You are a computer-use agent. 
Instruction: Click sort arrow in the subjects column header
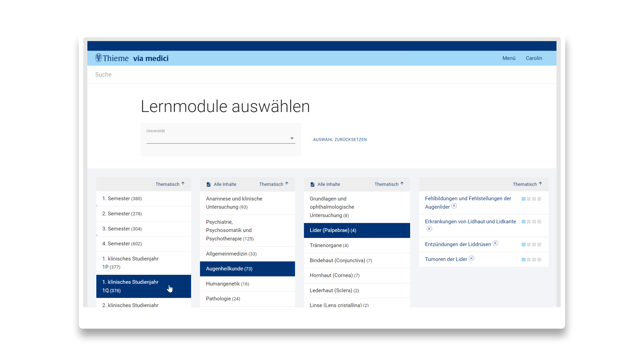(x=287, y=184)
